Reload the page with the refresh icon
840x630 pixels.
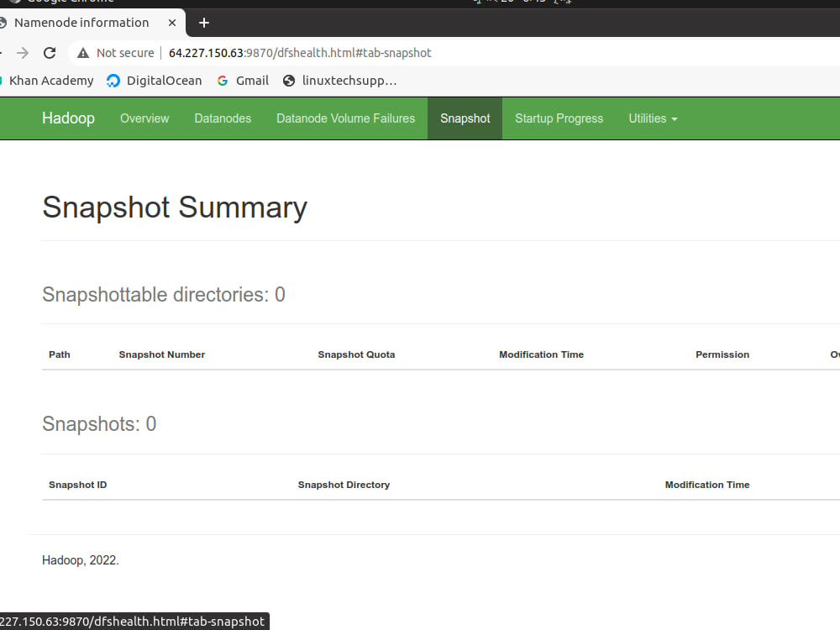pyautogui.click(x=50, y=53)
